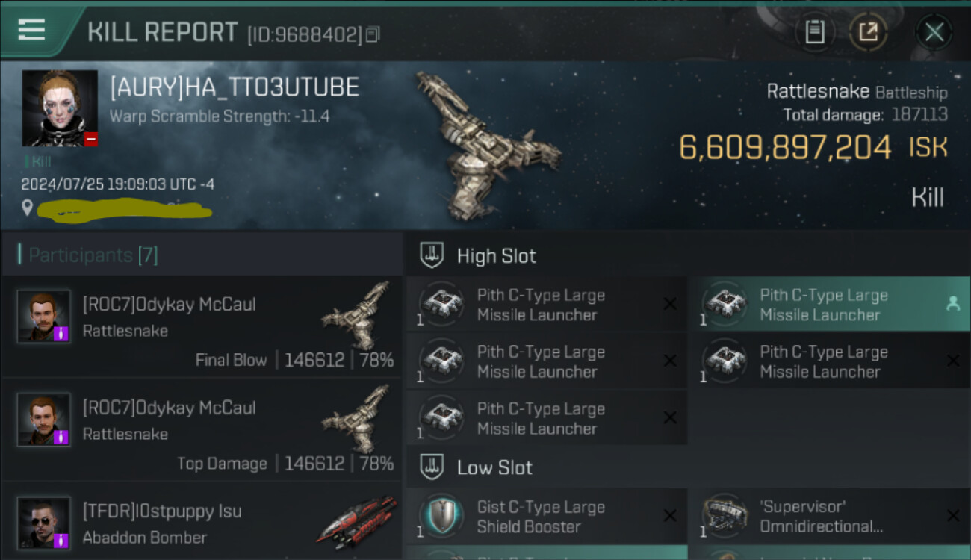This screenshot has width=971, height=560.
Task: Open I0stpuppy Isu pilot portrait
Action: tap(44, 523)
